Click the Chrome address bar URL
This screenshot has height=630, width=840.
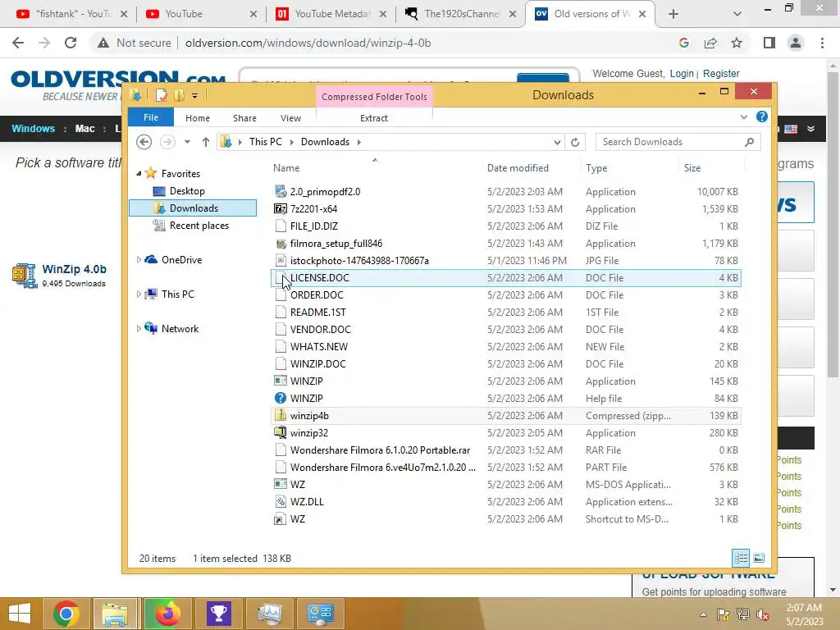pos(308,43)
